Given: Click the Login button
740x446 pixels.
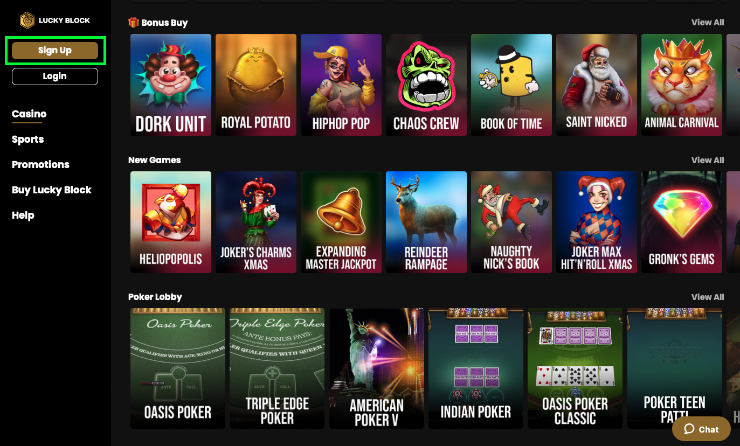Looking at the screenshot, I should 55,76.
